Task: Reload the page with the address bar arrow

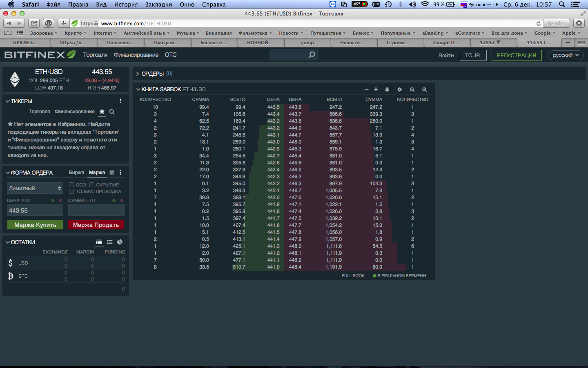Action: coord(539,23)
